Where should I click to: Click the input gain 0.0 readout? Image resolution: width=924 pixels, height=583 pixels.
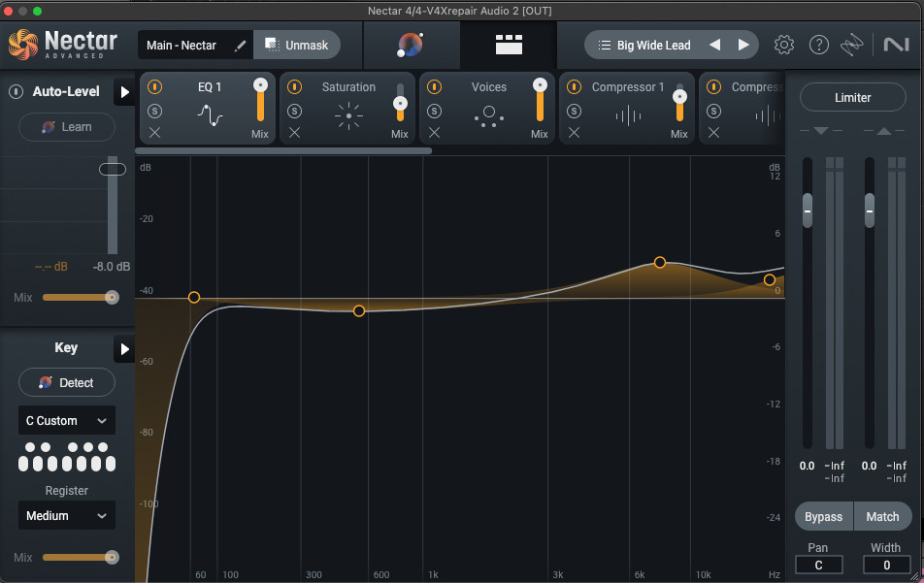tap(807, 466)
